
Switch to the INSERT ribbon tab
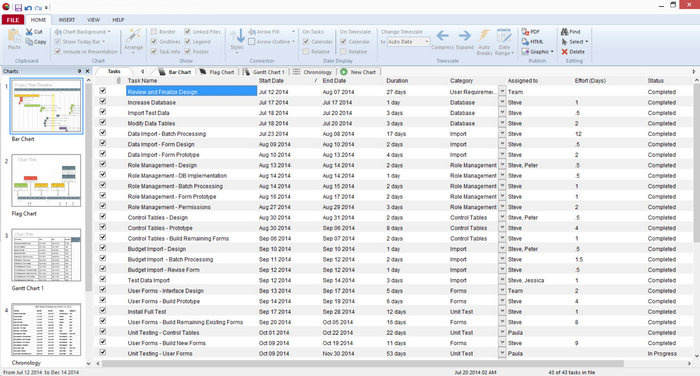67,20
